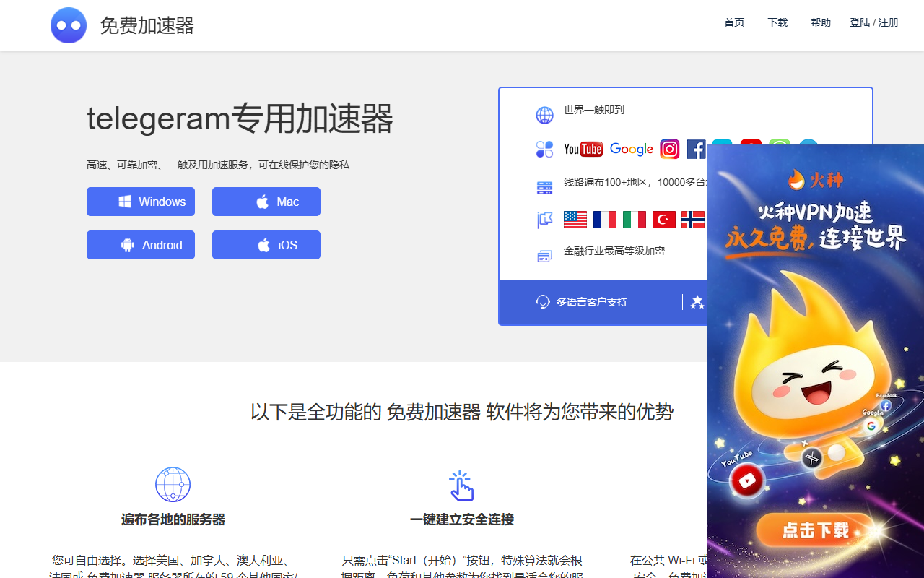Click the telegeram专用加速器 heading
The width and height of the screenshot is (924, 578).
coord(240,118)
